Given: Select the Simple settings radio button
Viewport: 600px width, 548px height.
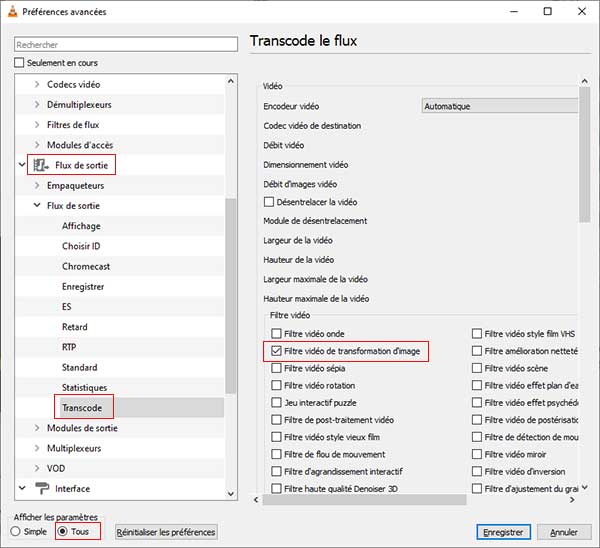Looking at the screenshot, I should [x=15, y=531].
